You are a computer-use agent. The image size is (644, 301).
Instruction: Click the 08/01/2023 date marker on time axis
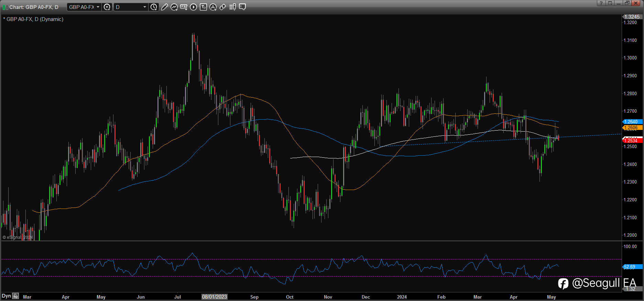click(x=215, y=297)
